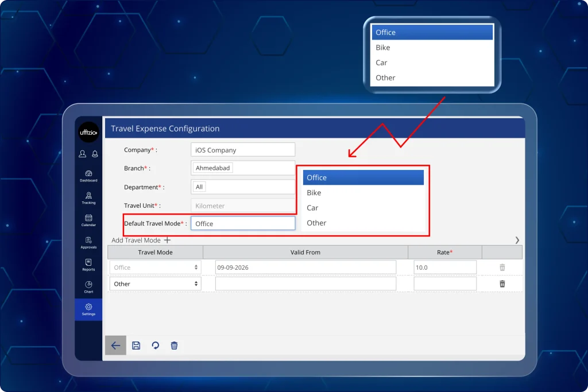Delete the Office travel mode row
The width and height of the screenshot is (588, 392).
pyautogui.click(x=502, y=267)
